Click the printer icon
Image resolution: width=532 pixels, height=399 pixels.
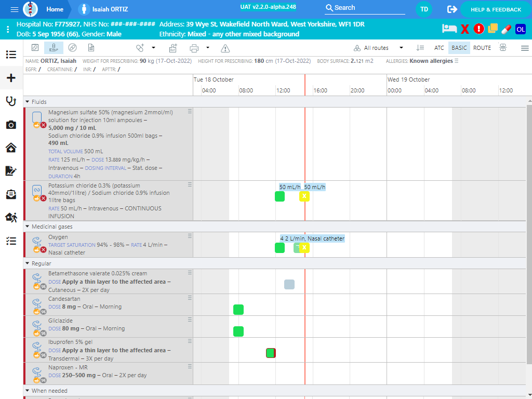point(194,48)
